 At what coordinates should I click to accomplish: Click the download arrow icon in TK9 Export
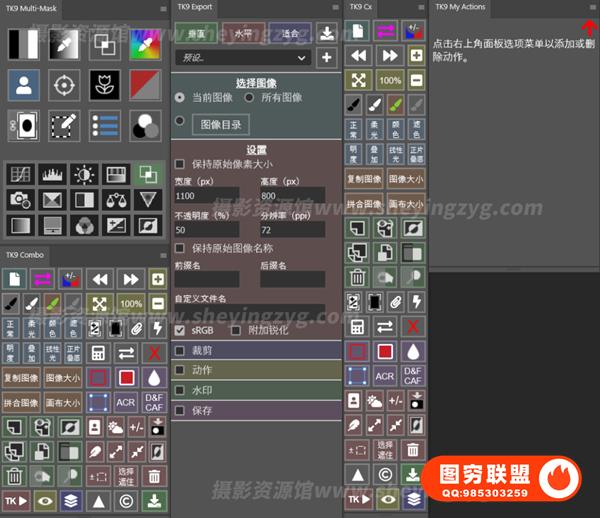click(327, 34)
